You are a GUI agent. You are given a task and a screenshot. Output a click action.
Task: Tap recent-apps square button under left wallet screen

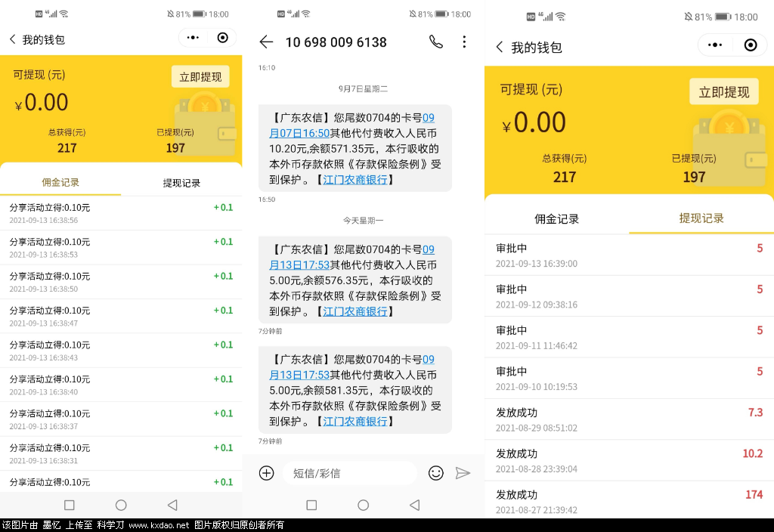(x=70, y=505)
